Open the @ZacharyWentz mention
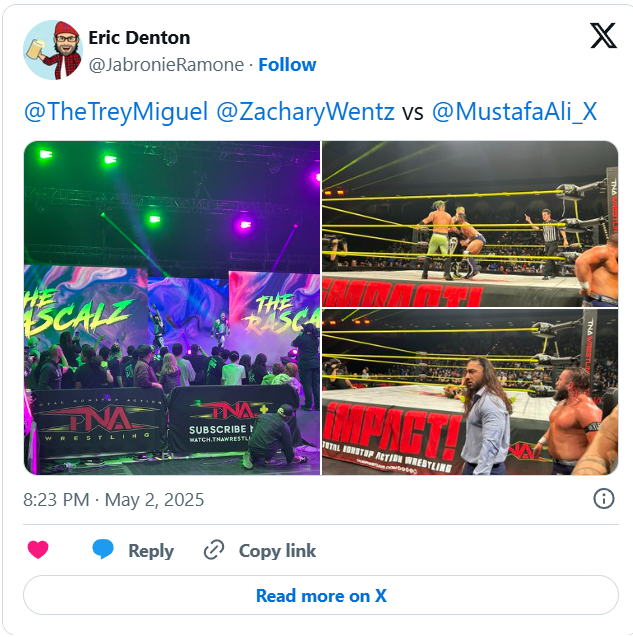633x637 pixels. coord(305,111)
